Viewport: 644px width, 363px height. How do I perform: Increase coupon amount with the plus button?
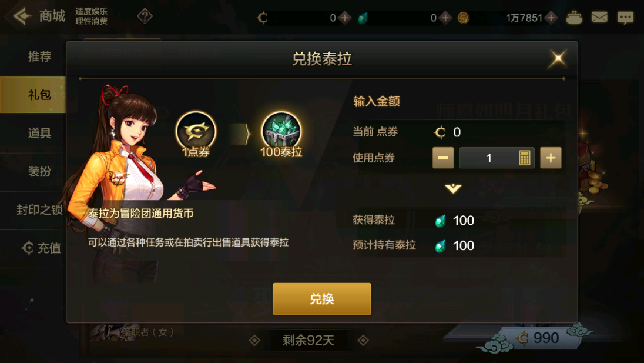pos(551,158)
